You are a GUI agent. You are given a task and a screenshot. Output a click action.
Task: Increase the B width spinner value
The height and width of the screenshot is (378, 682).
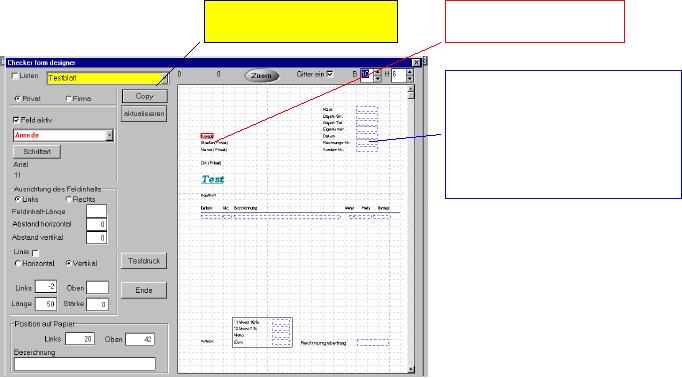click(x=378, y=72)
